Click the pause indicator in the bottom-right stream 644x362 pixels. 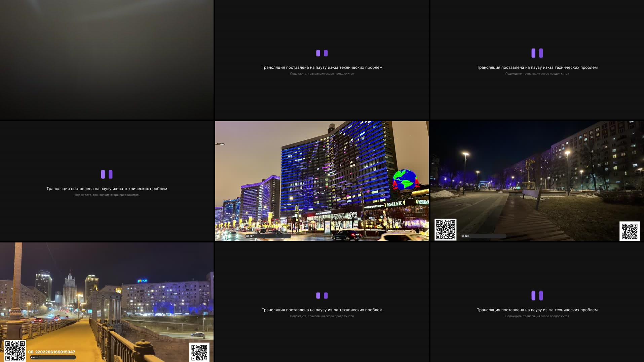[x=537, y=295]
